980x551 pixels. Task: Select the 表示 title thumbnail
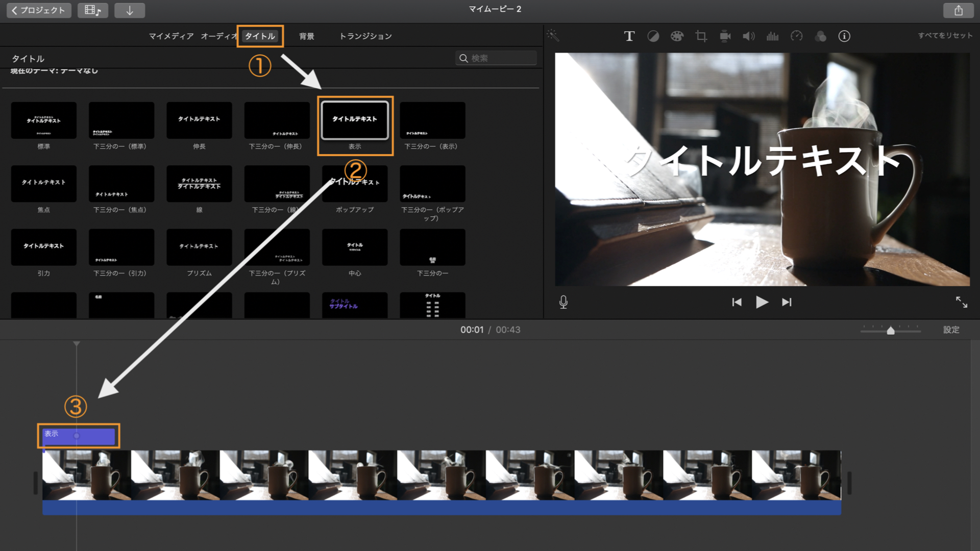[355, 120]
